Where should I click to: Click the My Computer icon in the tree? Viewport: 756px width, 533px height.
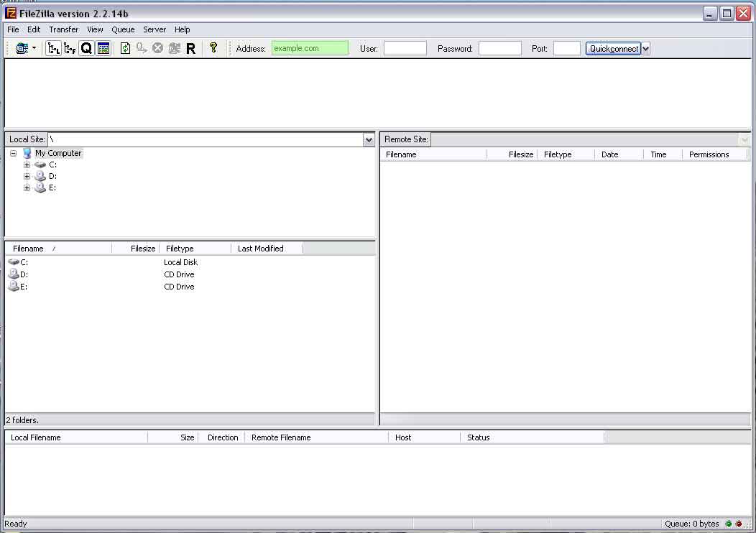[x=27, y=153]
